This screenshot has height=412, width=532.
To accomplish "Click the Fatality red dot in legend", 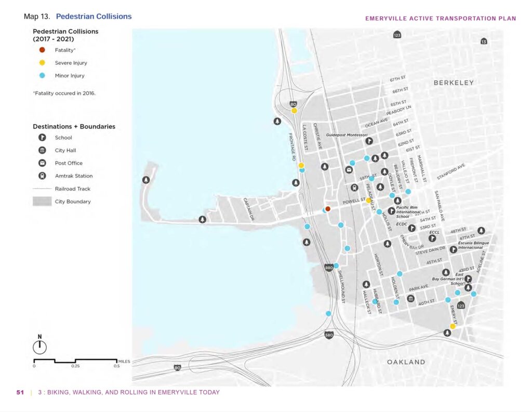I will (x=43, y=50).
